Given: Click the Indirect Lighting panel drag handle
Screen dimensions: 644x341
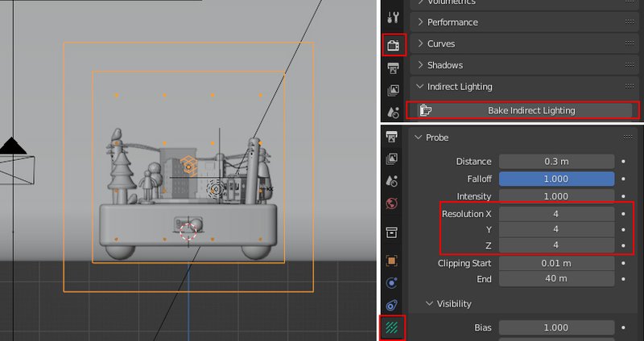Looking at the screenshot, I should point(630,87).
